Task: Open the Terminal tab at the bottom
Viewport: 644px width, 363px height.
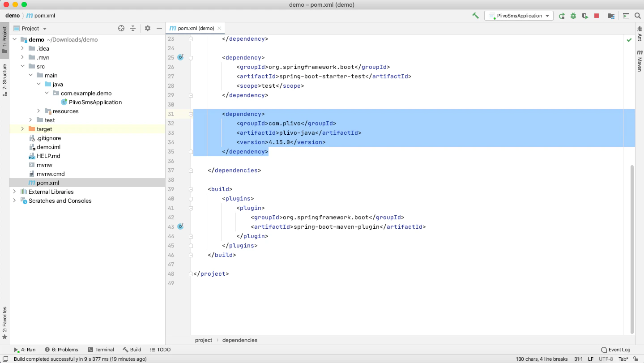Action: (x=101, y=350)
